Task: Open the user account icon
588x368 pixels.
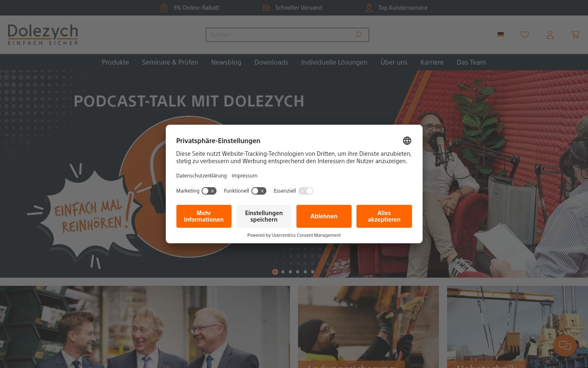Action: click(550, 35)
